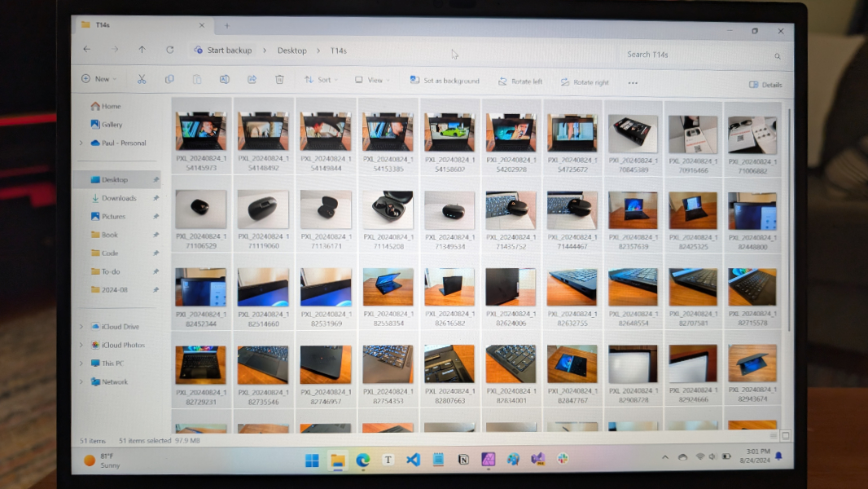
Task: Click Start backup in address bar
Action: coord(223,50)
